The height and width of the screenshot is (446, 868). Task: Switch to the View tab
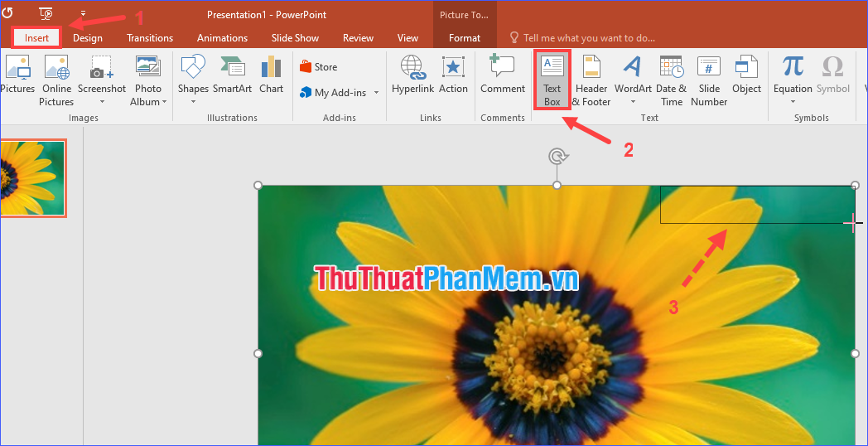click(407, 38)
